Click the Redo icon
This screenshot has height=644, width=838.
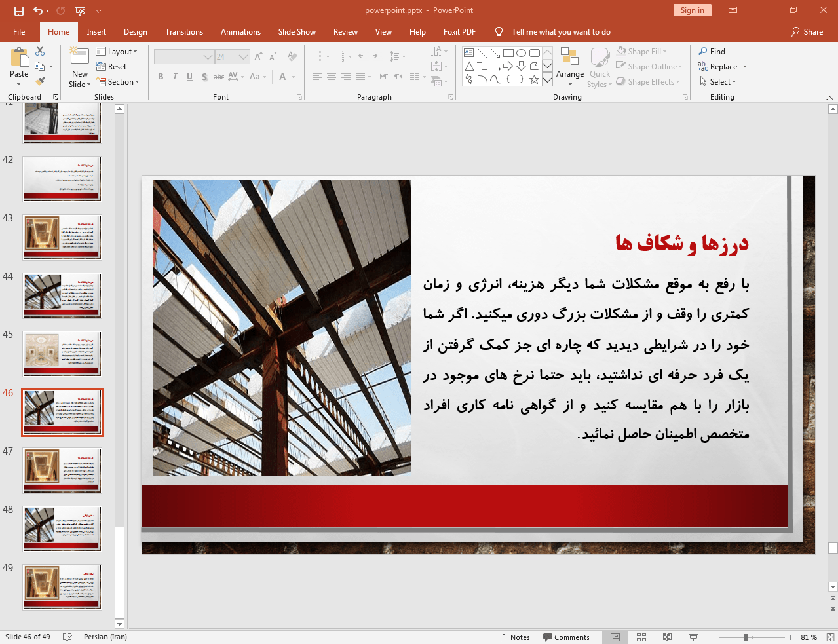click(x=61, y=10)
